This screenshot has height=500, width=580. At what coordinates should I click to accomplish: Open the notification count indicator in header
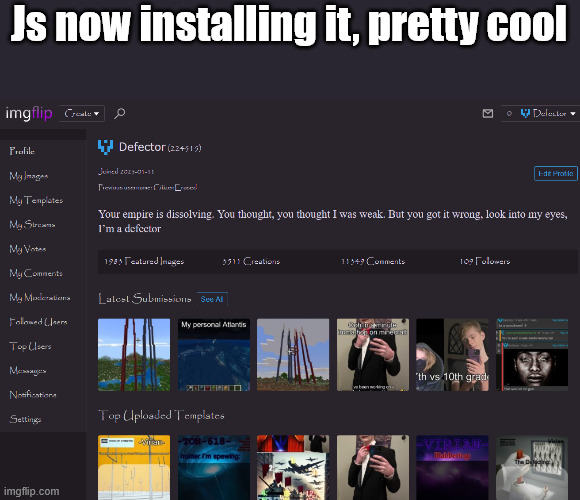(x=509, y=114)
